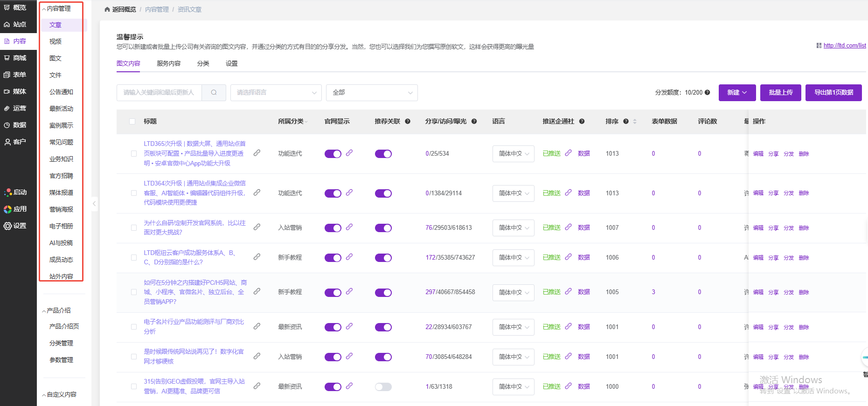Click link icon next to first article title
This screenshot has height=406, width=868.
[x=257, y=153]
